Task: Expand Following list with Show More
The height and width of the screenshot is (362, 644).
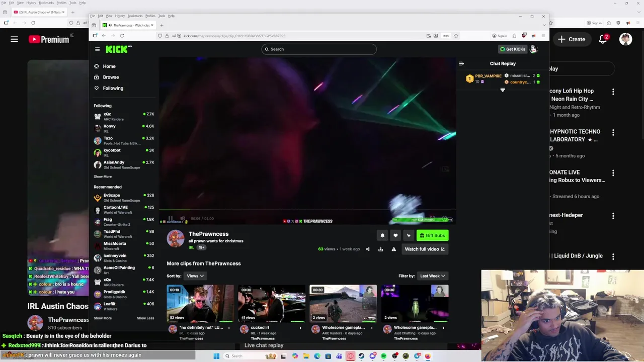Action: (103, 176)
